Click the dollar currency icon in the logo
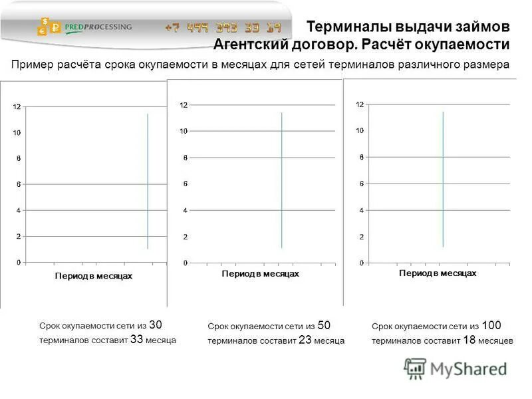Viewport: 532px width, 399px height. pos(45,20)
